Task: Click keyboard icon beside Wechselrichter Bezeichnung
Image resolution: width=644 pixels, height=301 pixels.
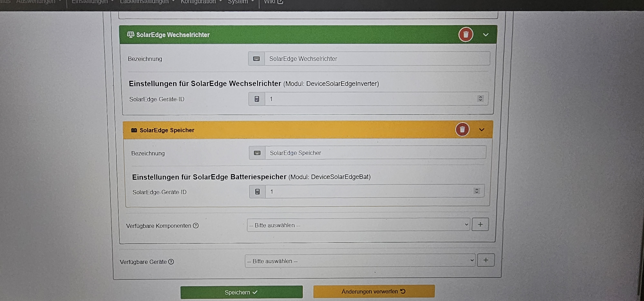Action: [256, 58]
